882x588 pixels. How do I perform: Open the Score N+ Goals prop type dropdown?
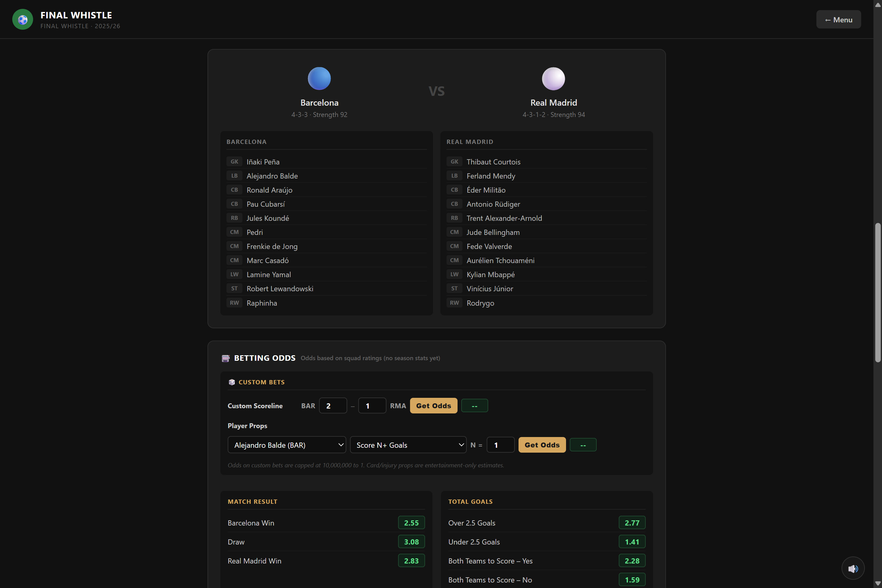pyautogui.click(x=408, y=445)
